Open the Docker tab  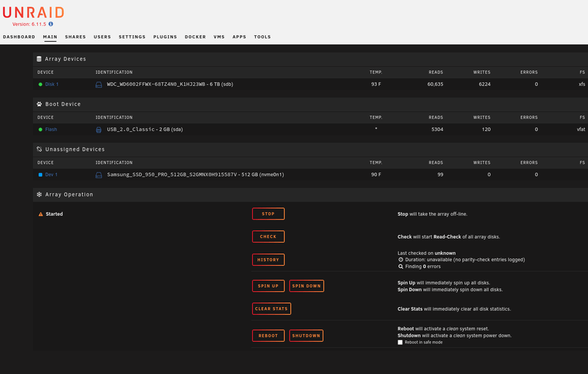click(195, 36)
